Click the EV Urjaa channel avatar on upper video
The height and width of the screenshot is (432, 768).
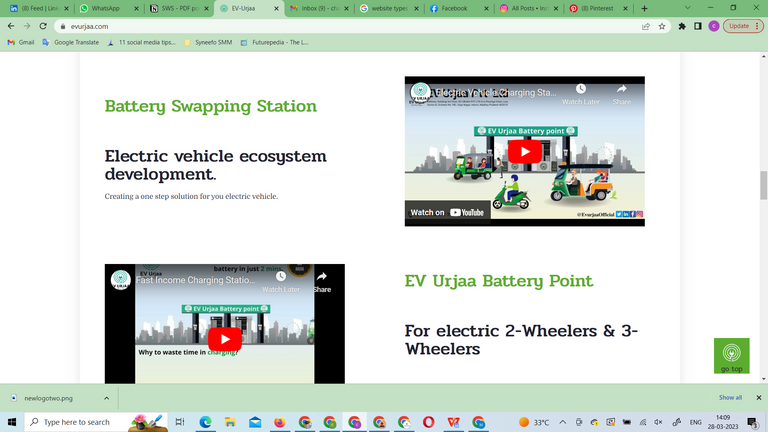click(420, 92)
